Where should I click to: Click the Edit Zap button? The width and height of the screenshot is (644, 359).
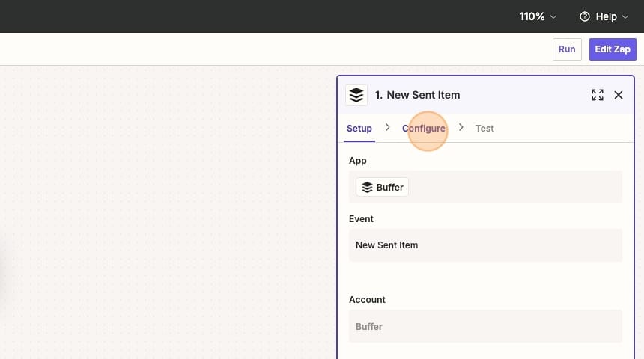(x=613, y=49)
